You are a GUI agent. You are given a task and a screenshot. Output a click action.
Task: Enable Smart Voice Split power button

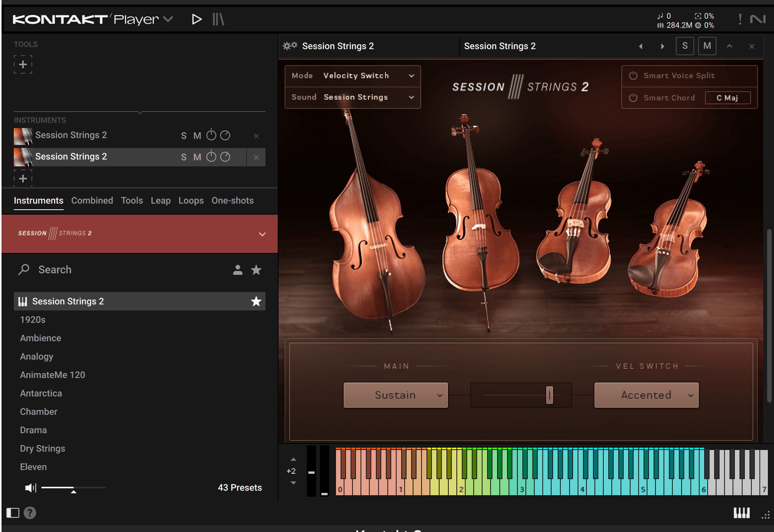633,76
